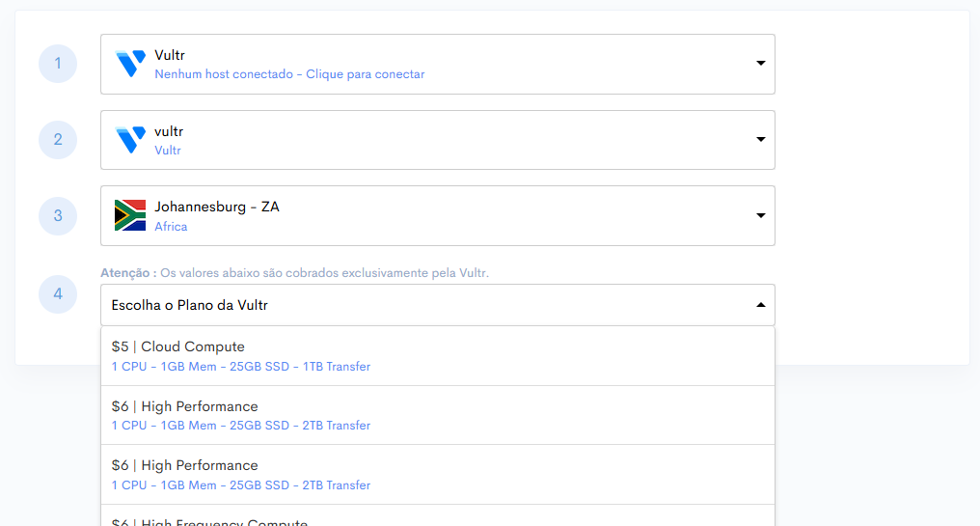
Task: Click the 'Atenção' warning note text
Action: [294, 273]
